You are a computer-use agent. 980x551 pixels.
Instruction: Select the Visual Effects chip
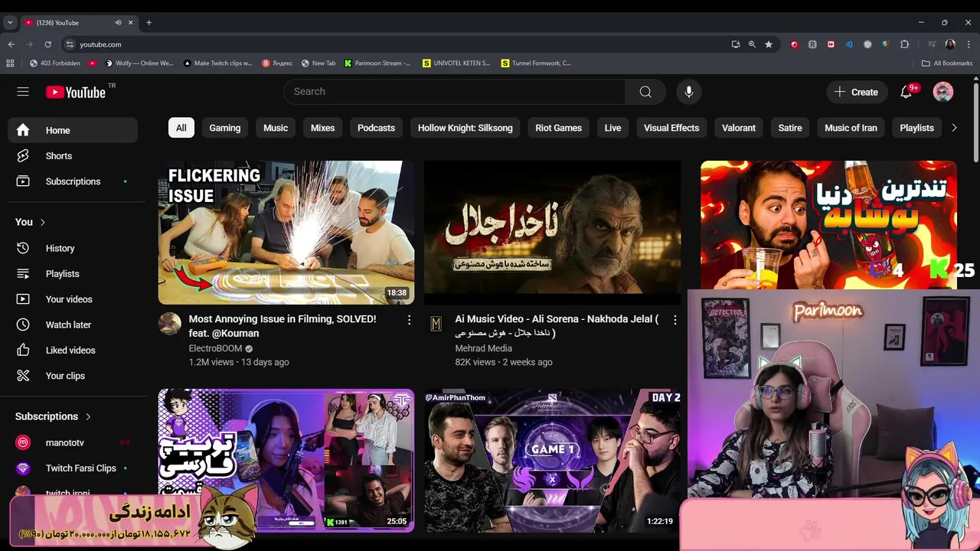[671, 128]
